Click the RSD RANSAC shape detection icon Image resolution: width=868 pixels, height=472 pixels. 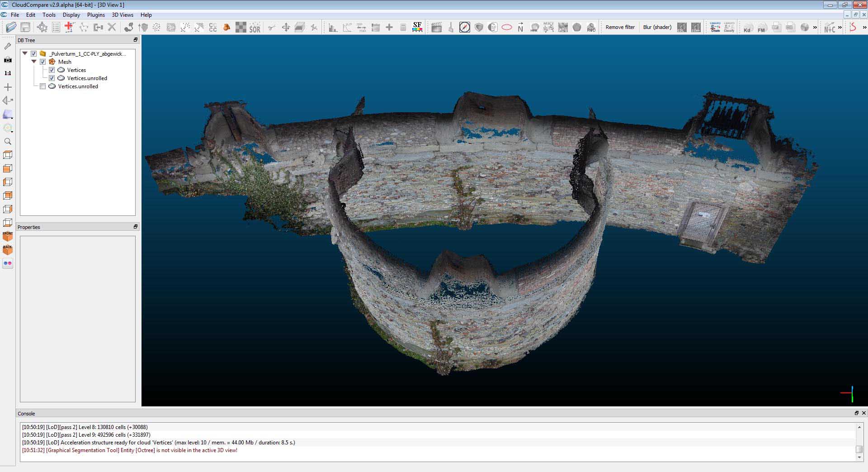[591, 28]
